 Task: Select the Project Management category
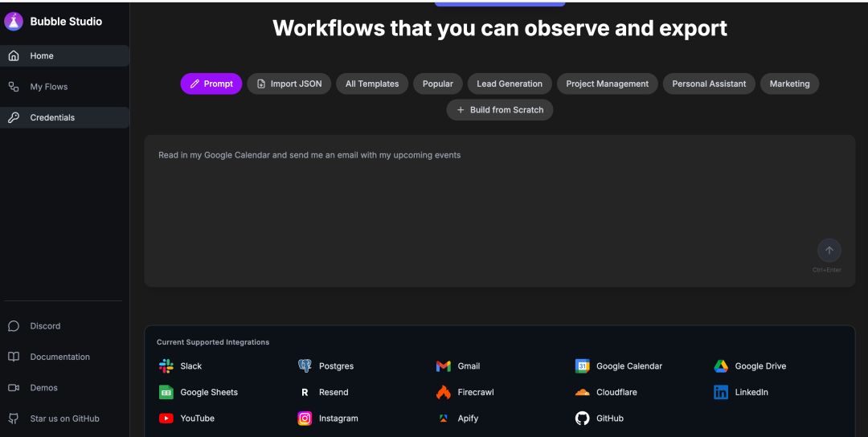click(x=608, y=84)
